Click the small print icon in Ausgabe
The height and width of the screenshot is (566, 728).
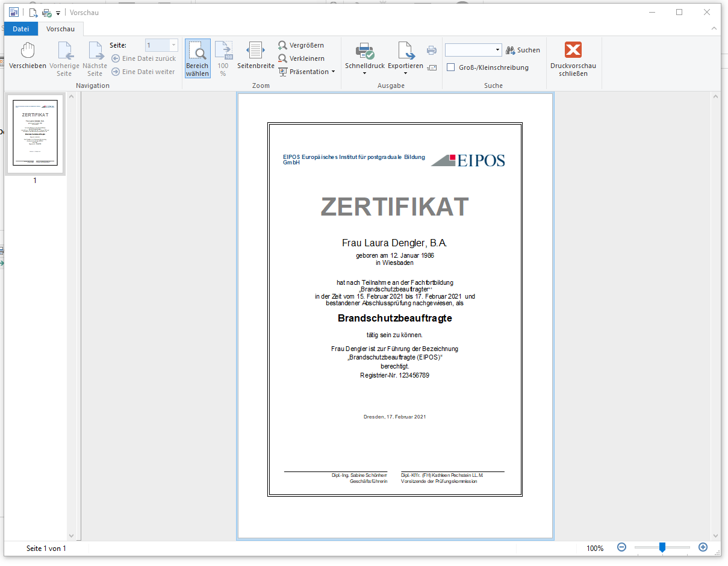(432, 50)
